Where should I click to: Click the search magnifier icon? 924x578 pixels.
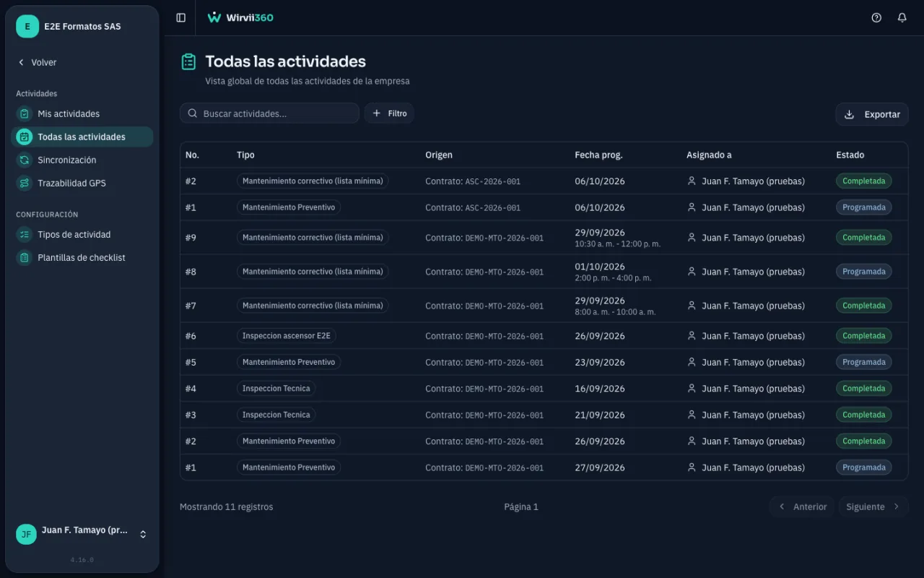tap(193, 113)
